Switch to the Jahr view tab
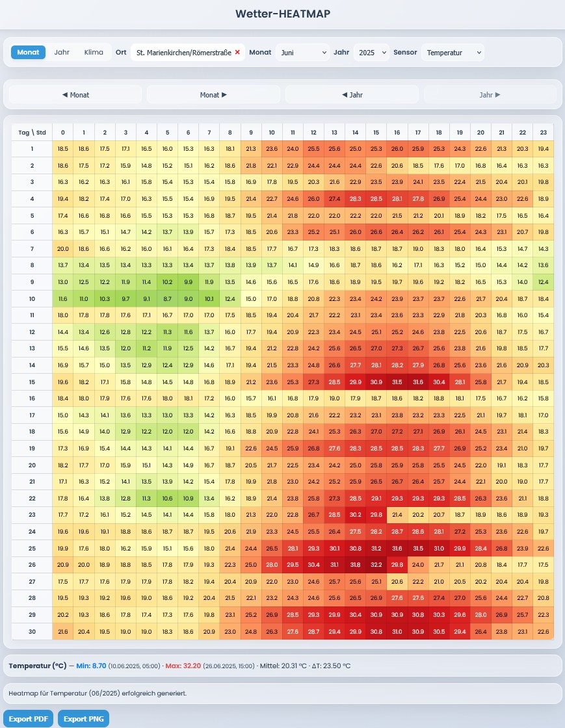This screenshot has width=565, height=728. pos(62,52)
